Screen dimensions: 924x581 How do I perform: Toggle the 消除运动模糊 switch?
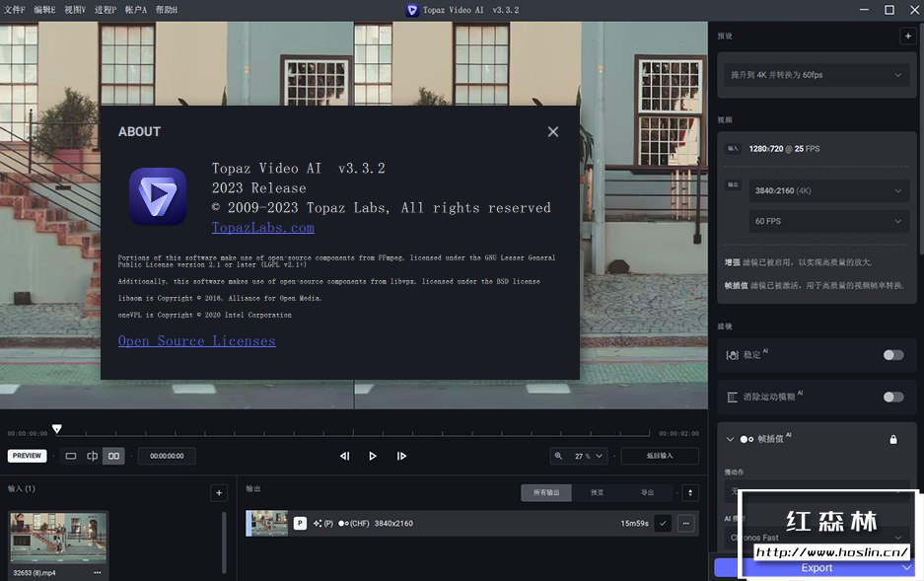[x=892, y=397]
